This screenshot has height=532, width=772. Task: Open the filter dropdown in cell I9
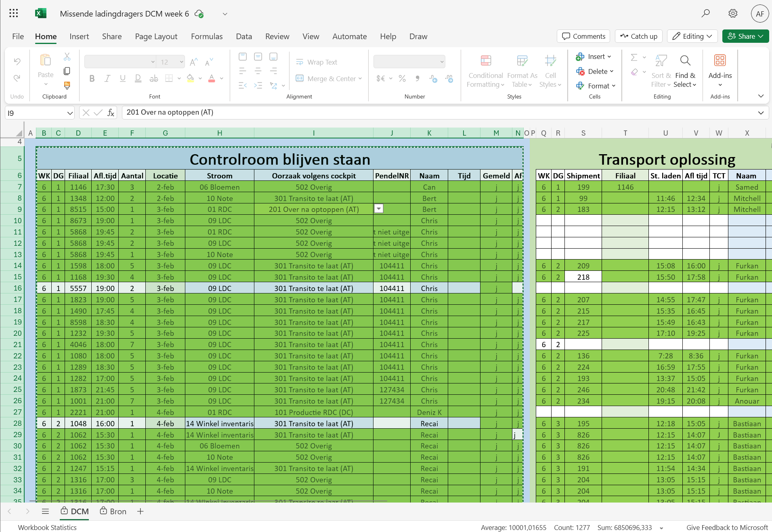click(378, 209)
